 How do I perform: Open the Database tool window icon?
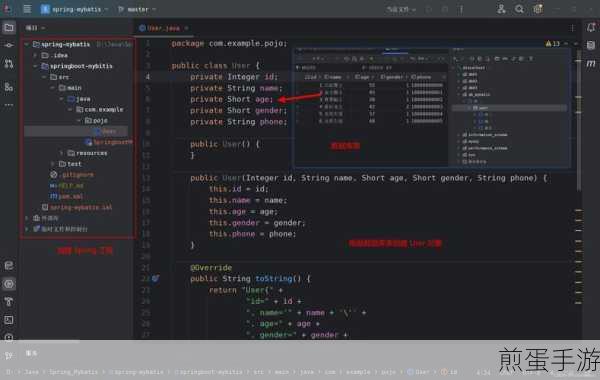(591, 45)
